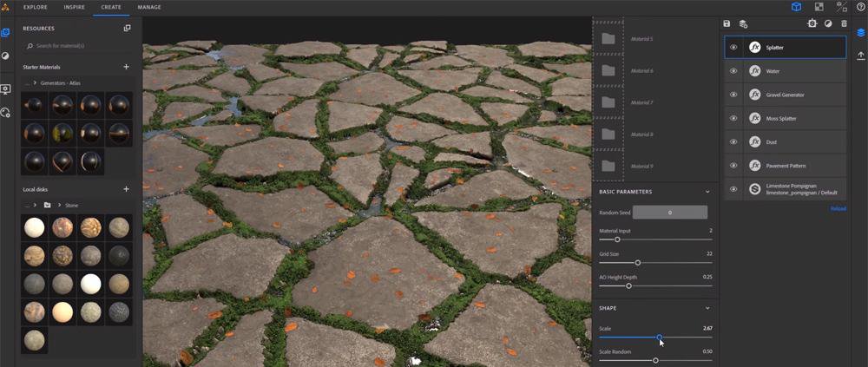Select the Moss Splatter layer

pos(785,119)
